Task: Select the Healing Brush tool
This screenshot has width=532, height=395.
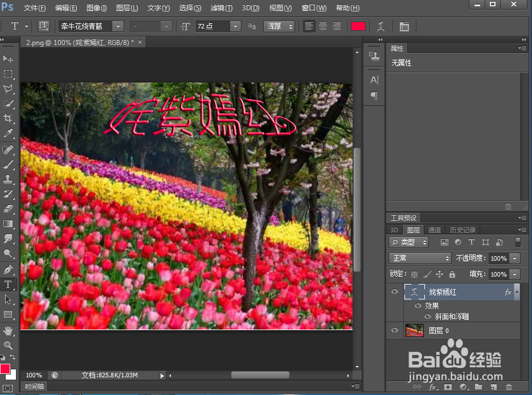Action: tap(8, 150)
